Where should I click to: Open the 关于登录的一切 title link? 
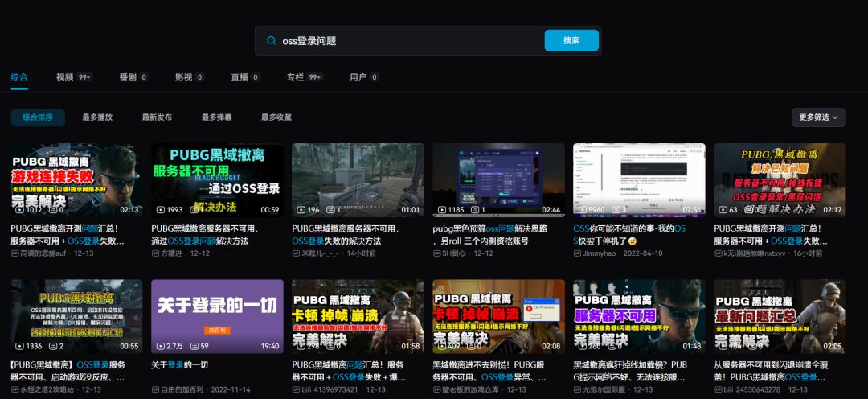[x=179, y=365]
